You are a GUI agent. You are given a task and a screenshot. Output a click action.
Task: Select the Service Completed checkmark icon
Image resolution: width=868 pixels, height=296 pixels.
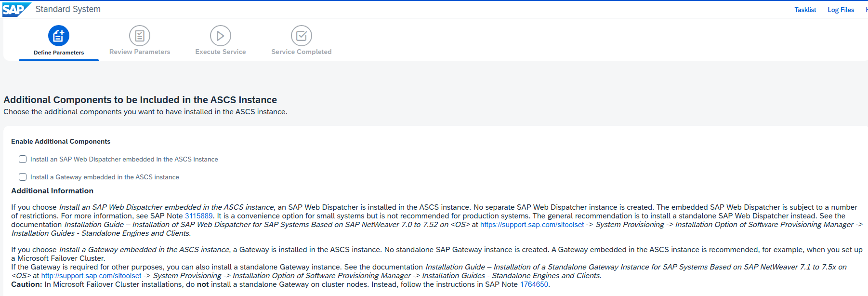(302, 36)
